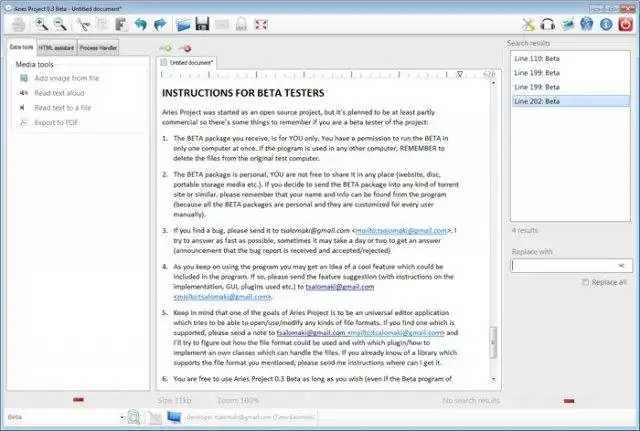Click the arrow icon inside Replace with field

621,266
